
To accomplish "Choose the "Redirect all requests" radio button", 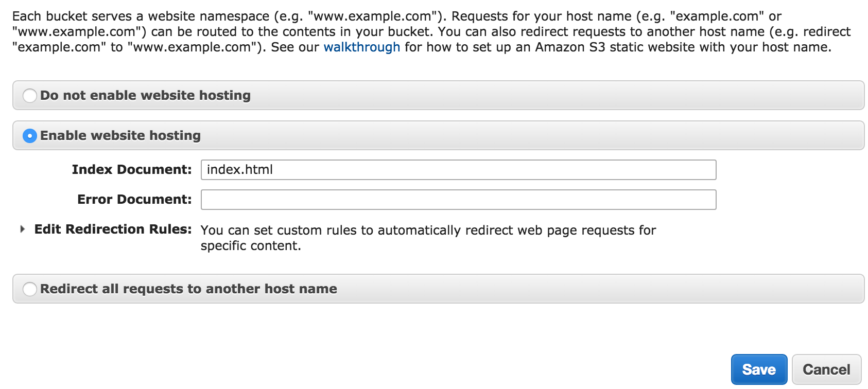I will coord(30,289).
